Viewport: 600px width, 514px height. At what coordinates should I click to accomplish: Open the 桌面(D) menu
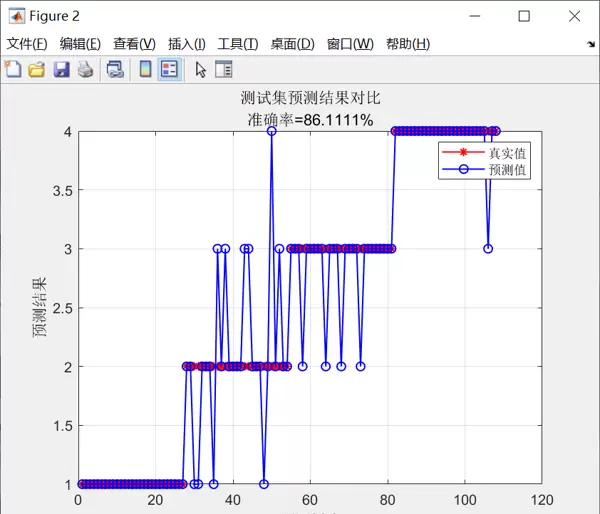click(x=292, y=44)
